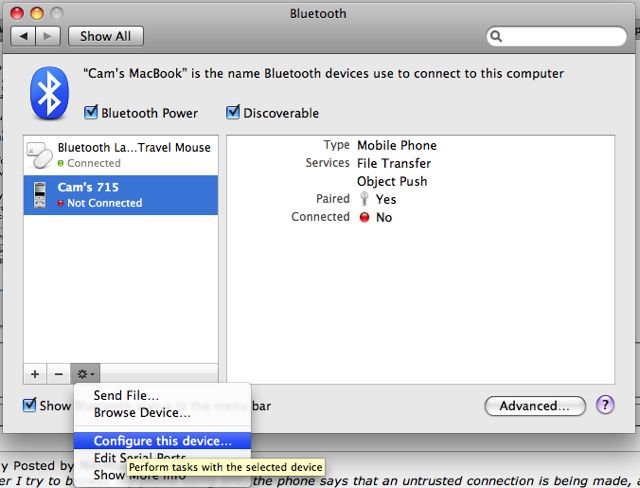The width and height of the screenshot is (640, 488).
Task: Click the large Bluetooth logo icon
Action: click(x=49, y=93)
